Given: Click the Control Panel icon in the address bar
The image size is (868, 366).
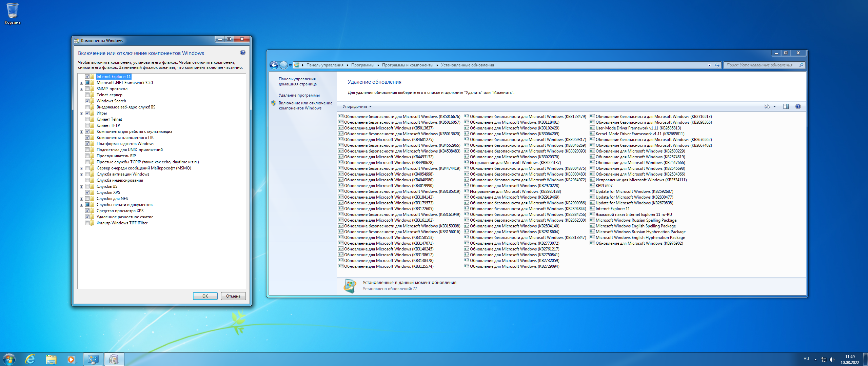Looking at the screenshot, I should (297, 65).
